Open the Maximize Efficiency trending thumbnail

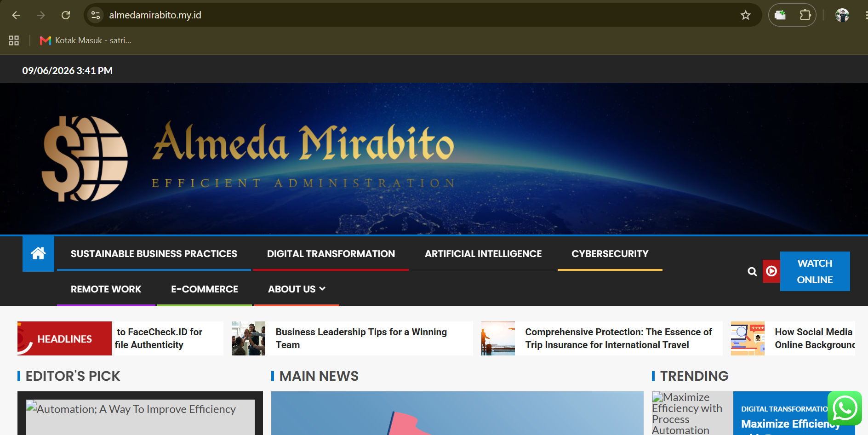coord(692,413)
